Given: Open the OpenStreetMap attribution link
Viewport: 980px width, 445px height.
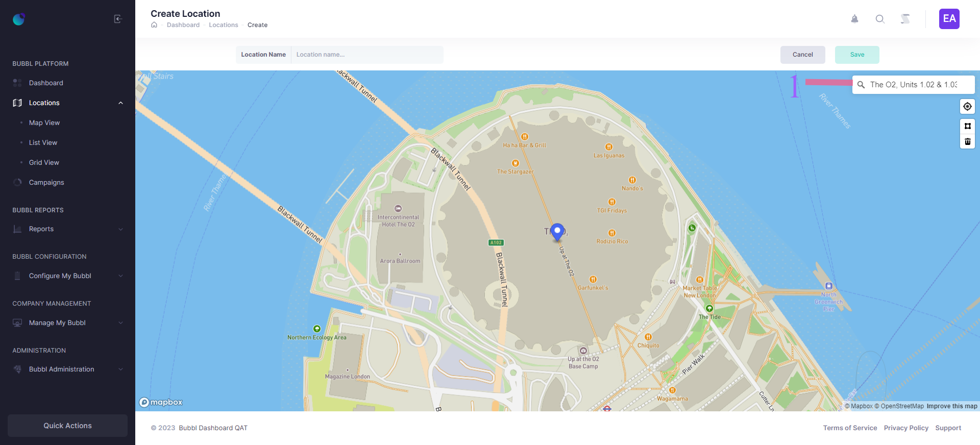Looking at the screenshot, I should pyautogui.click(x=899, y=406).
